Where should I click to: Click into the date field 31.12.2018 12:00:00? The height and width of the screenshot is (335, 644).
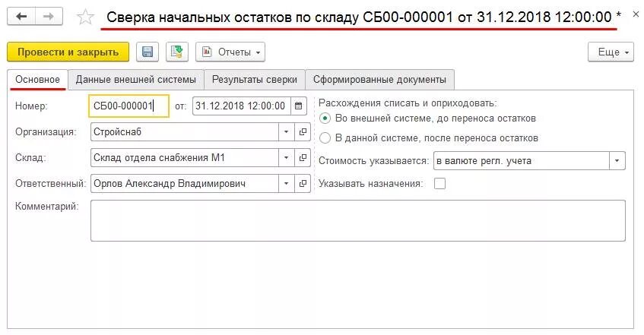point(242,106)
